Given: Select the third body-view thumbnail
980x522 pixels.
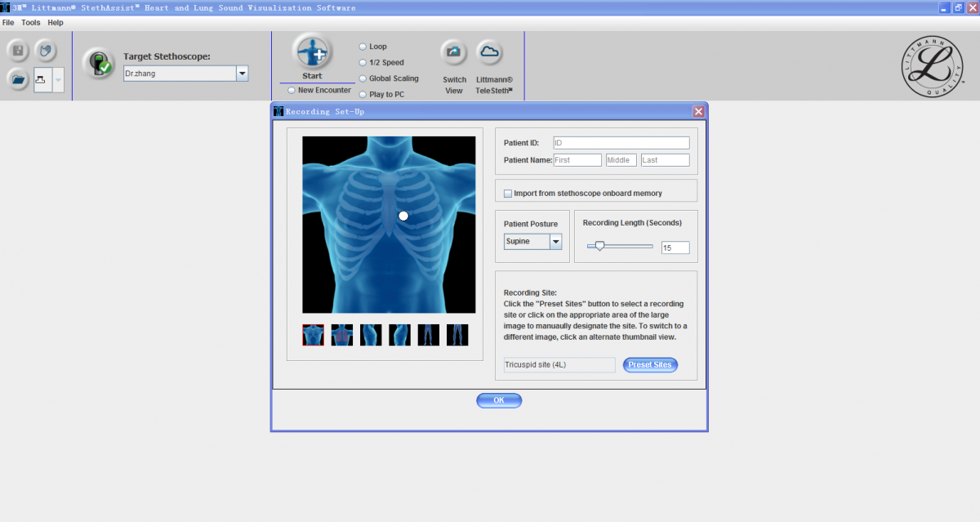Looking at the screenshot, I should click(x=371, y=335).
